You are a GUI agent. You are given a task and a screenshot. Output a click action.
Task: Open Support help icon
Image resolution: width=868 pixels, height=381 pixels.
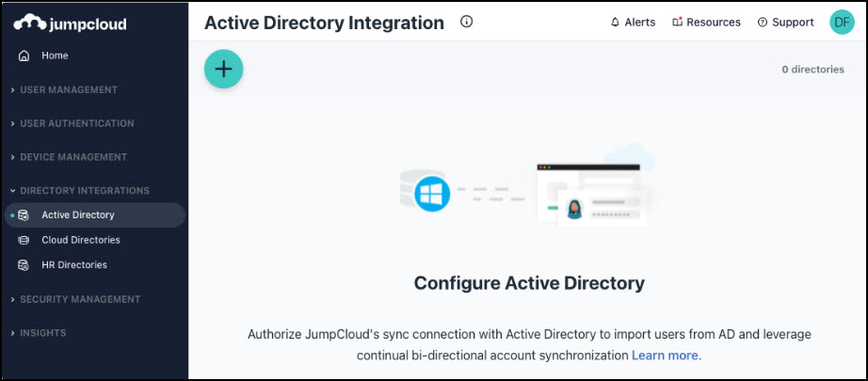(x=762, y=23)
